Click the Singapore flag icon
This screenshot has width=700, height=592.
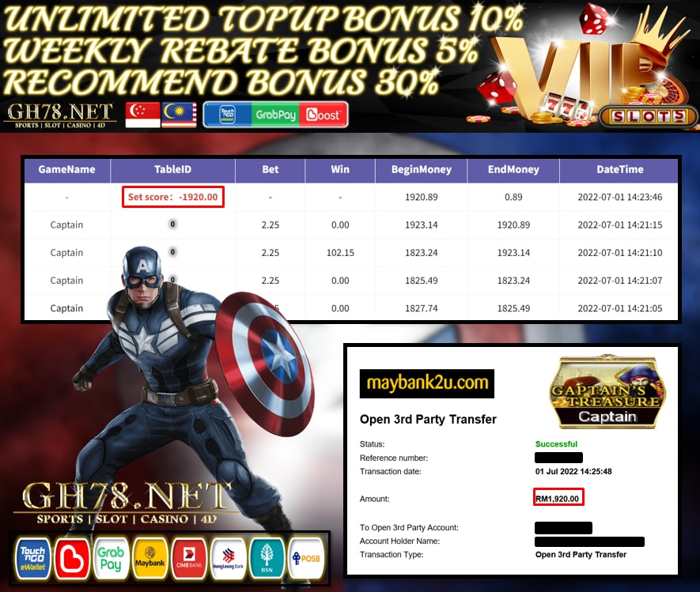click(143, 115)
